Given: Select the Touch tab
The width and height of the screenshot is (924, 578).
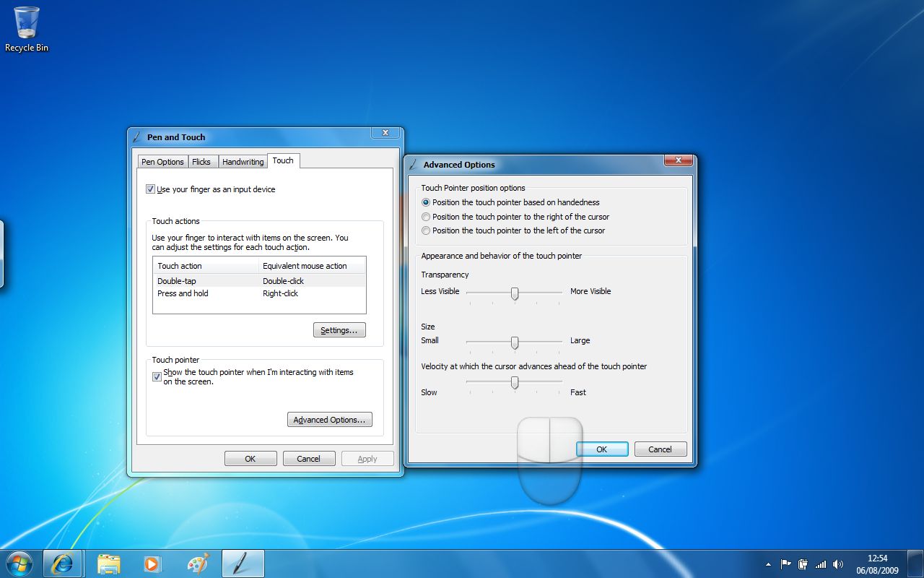Looking at the screenshot, I should tap(283, 160).
